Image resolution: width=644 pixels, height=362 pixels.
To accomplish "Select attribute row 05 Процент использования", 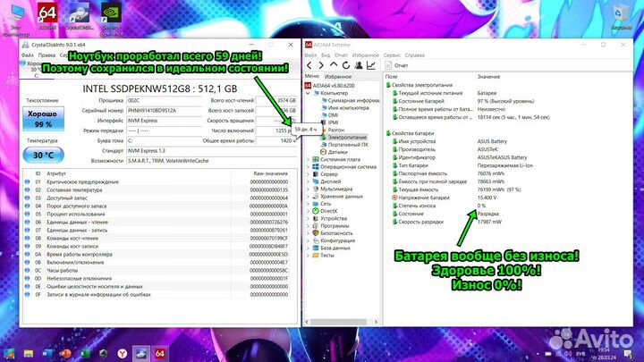I will tap(159, 215).
